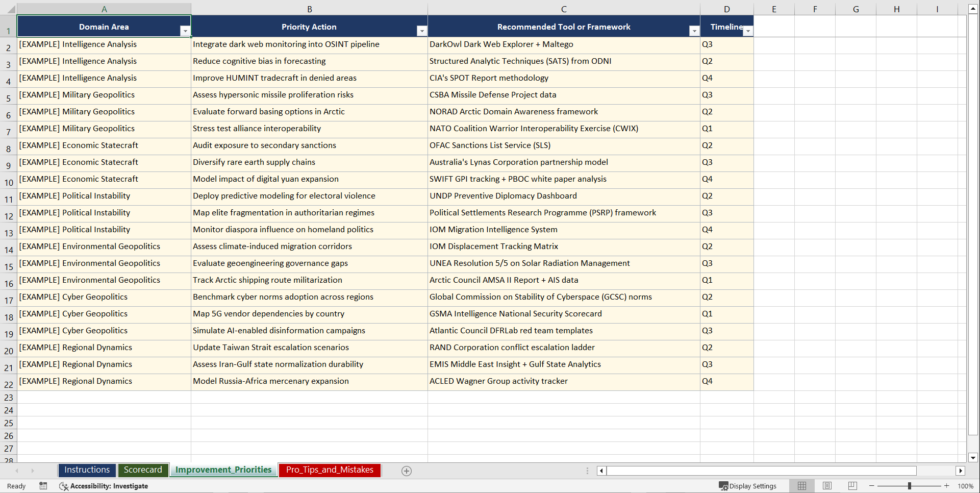Open Display Settings from the status bar
The image size is (980, 493).
coord(748,486)
